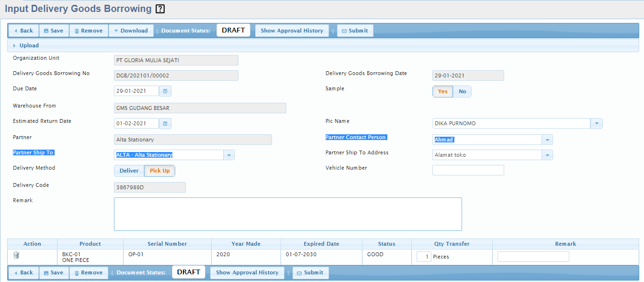
Task: Open the Partner Ship To Address dropdown arrow
Action: point(547,155)
